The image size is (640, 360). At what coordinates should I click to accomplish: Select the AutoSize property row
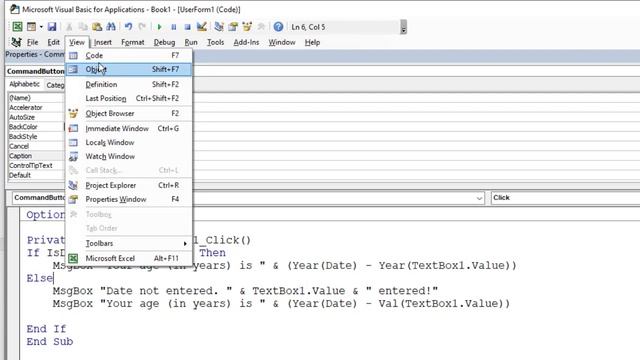pyautogui.click(x=36, y=117)
